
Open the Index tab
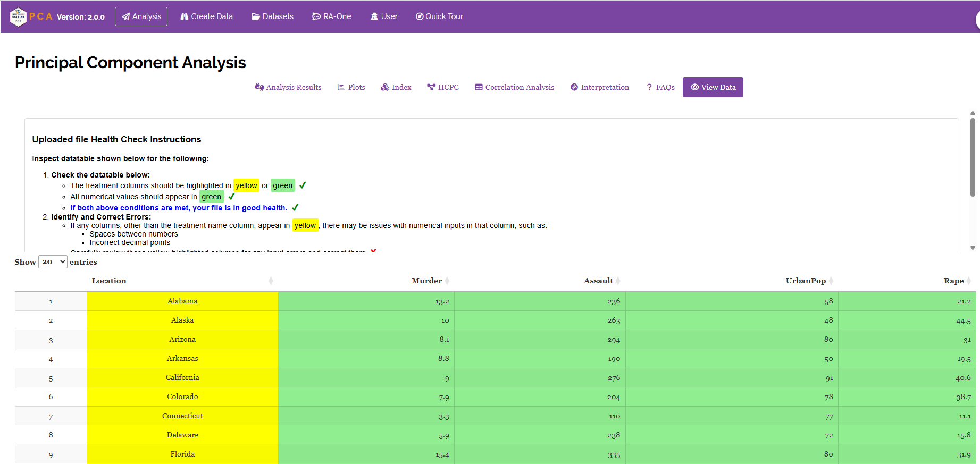(396, 87)
